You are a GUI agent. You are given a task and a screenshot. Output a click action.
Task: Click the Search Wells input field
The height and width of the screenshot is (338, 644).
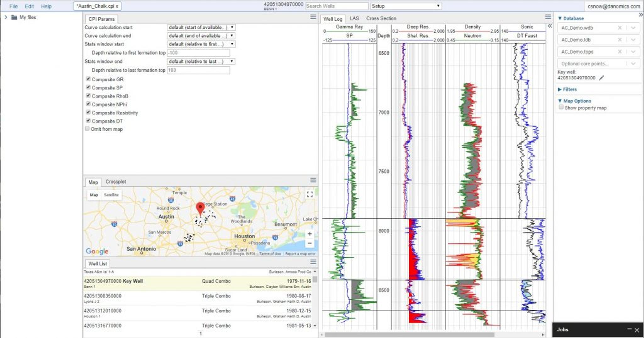(336, 6)
